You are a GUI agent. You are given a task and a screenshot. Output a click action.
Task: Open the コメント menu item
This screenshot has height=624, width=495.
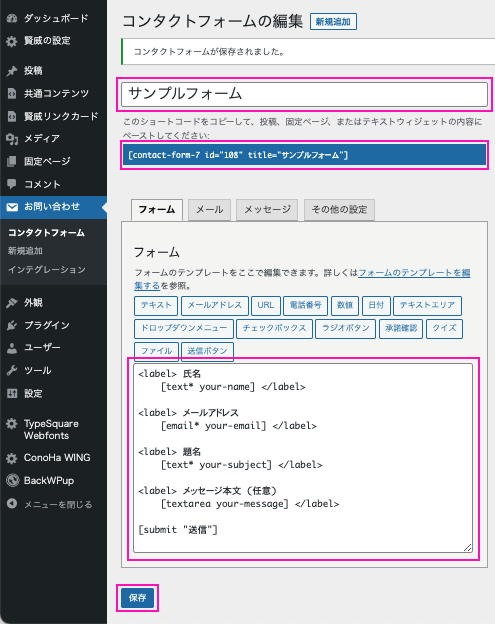pyautogui.click(x=53, y=184)
